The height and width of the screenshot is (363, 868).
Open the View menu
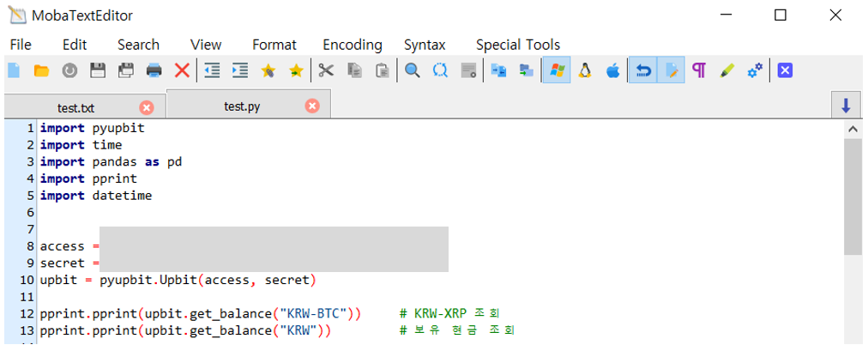click(206, 45)
